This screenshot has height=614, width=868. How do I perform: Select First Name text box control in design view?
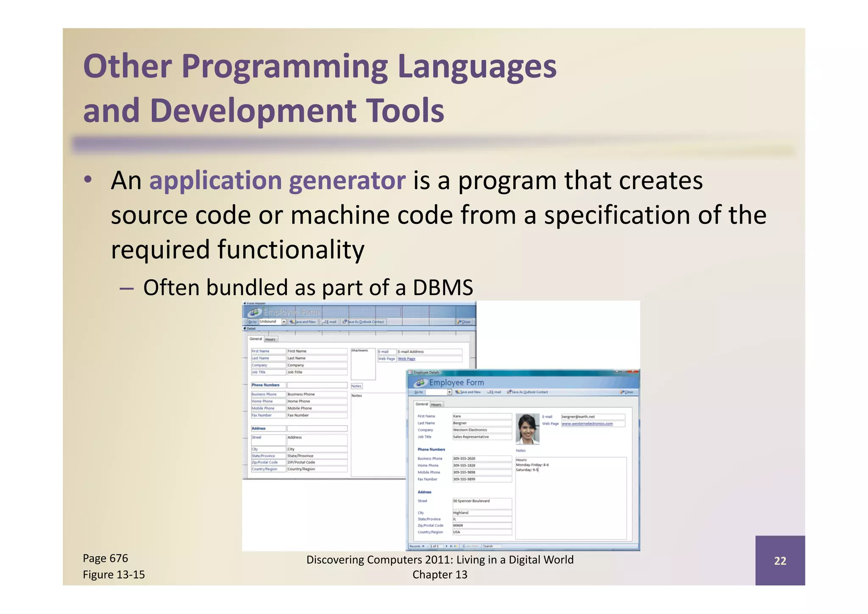pyautogui.click(x=317, y=351)
